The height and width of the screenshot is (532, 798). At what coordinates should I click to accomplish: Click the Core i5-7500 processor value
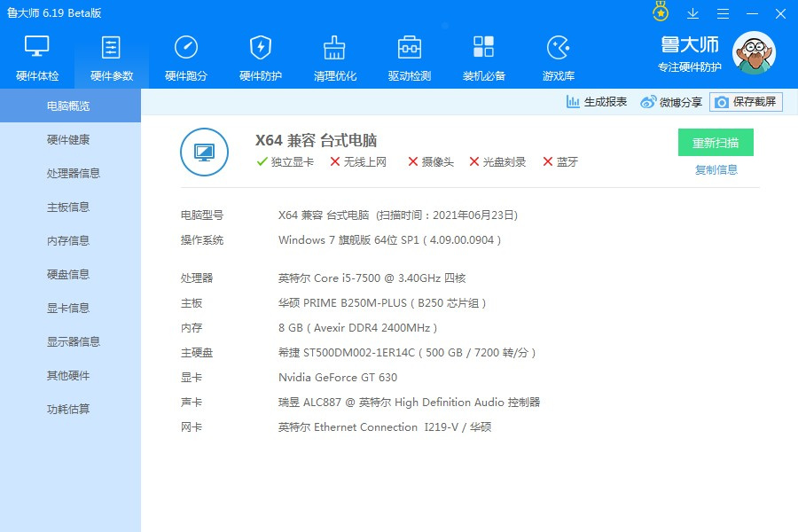pyautogui.click(x=372, y=278)
